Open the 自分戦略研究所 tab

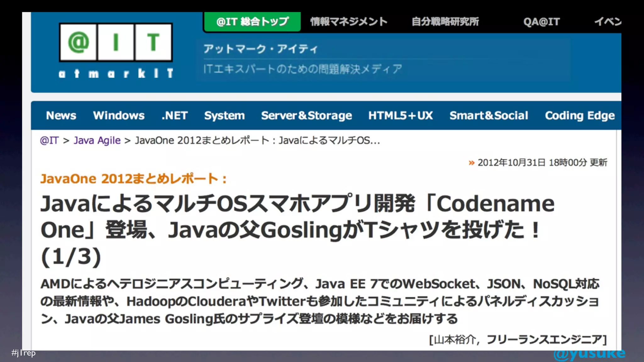point(445,22)
